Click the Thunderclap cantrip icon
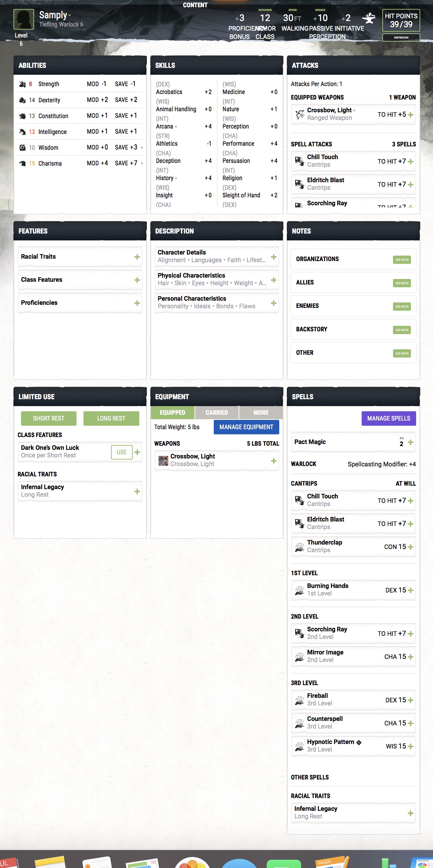This screenshot has height=868, width=433. (300, 546)
